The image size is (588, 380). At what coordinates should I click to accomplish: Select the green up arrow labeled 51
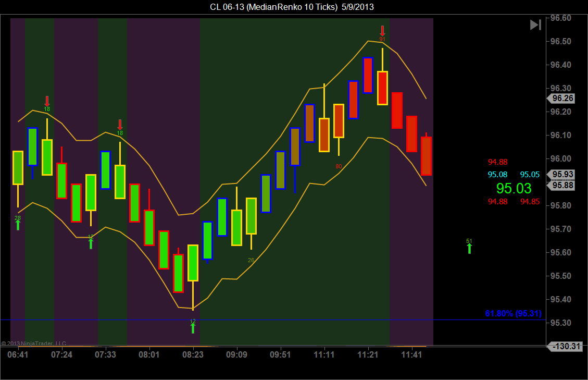pyautogui.click(x=469, y=249)
